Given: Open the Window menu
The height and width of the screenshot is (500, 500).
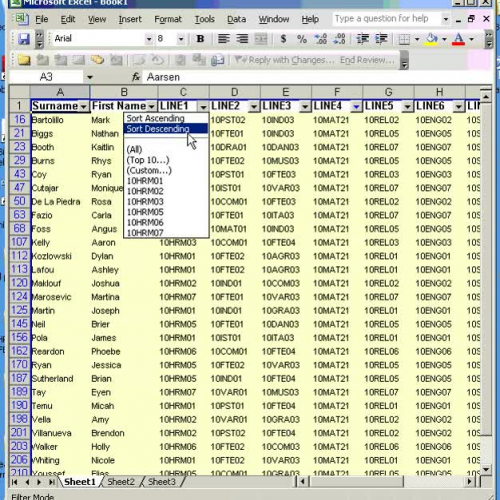Looking at the screenshot, I should 274,19.
